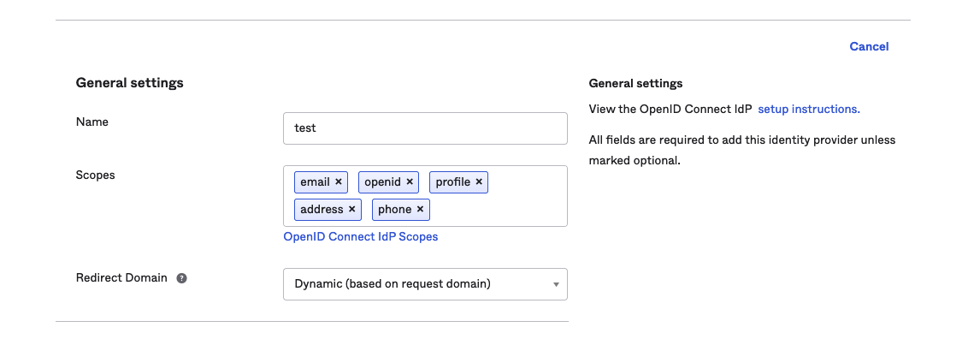980x339 pixels.
Task: Click the Redirect Domain label
Action: pyautogui.click(x=122, y=277)
